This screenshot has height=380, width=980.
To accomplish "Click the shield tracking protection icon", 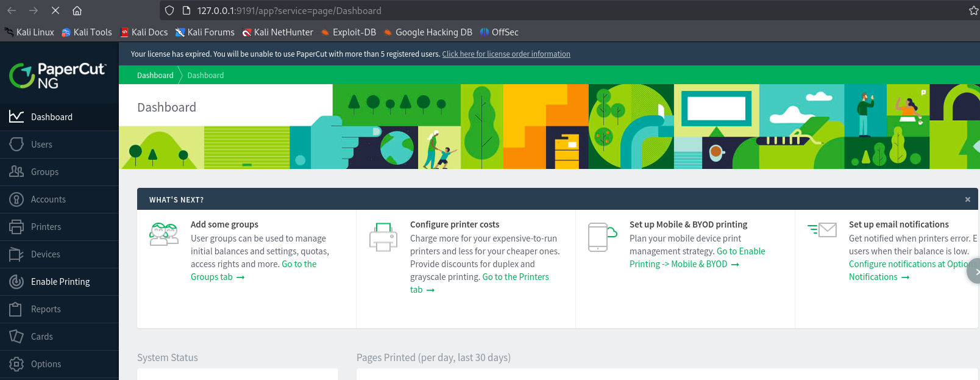I will (169, 10).
